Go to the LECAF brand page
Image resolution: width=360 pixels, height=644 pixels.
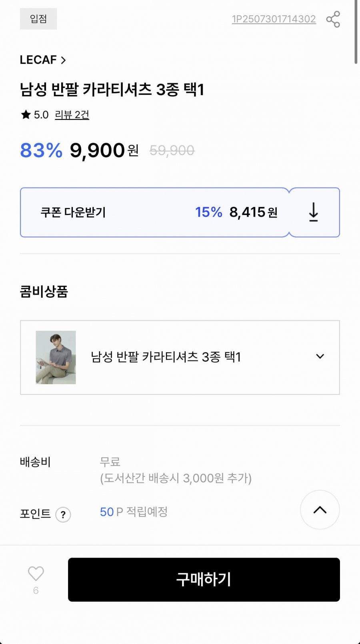[x=38, y=60]
